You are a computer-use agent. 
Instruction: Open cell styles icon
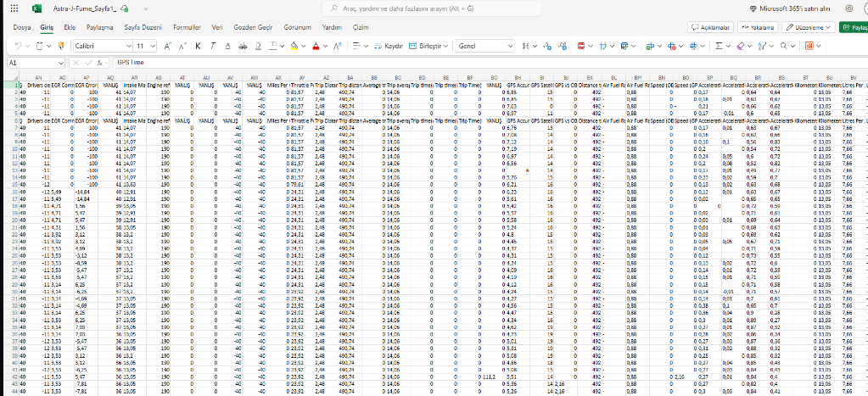point(602,46)
